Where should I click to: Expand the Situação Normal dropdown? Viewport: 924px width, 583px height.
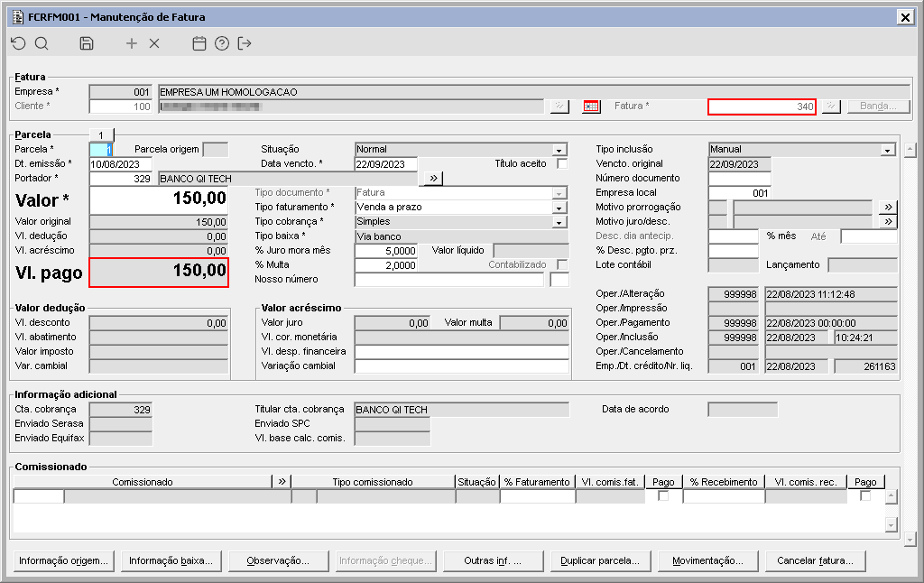pos(559,150)
